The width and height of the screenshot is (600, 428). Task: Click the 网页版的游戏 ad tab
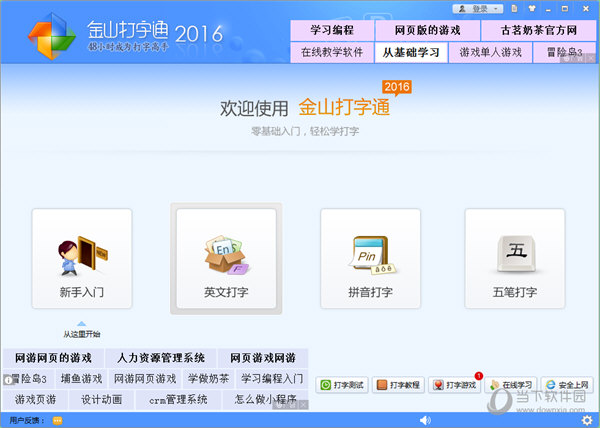click(427, 30)
